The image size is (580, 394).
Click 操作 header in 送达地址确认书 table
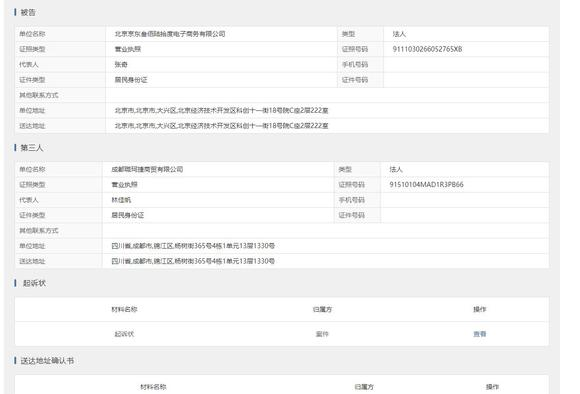pos(492,387)
